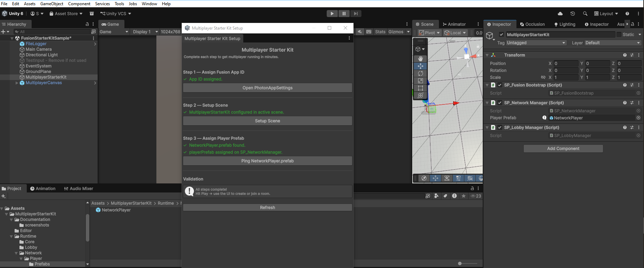Viewport: 644px width, 268px height.
Task: Click the Pause button in toolbar
Action: (344, 14)
